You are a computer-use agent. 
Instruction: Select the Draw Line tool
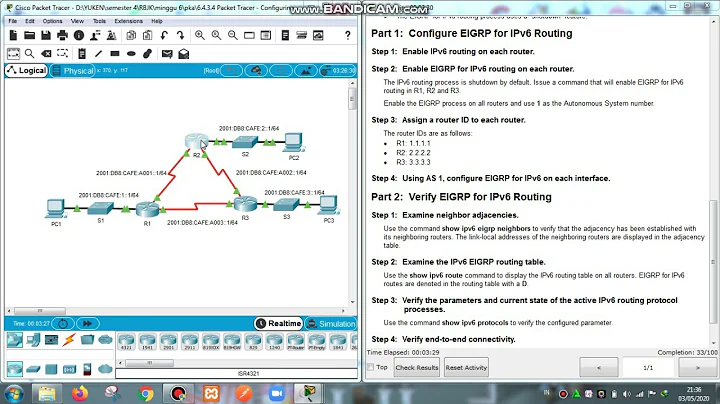98,54
